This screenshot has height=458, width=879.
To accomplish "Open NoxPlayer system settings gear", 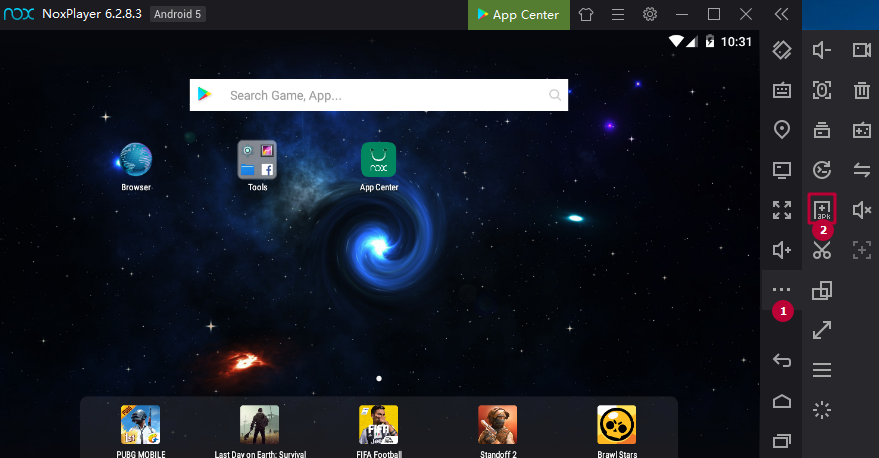I will [650, 15].
